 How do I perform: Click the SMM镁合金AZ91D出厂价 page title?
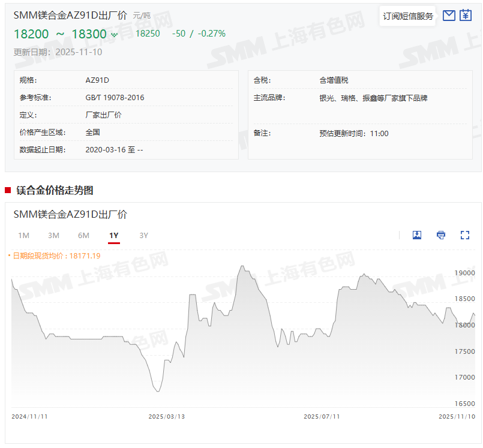(x=70, y=15)
